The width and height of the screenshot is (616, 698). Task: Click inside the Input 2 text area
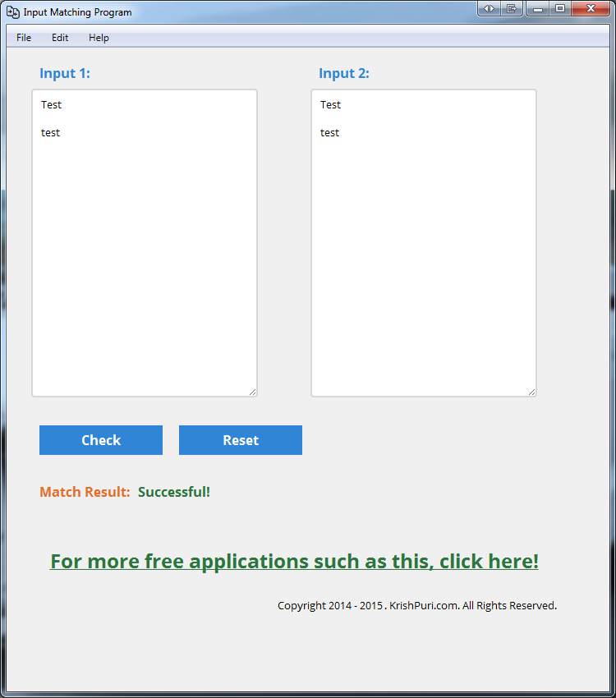click(424, 243)
